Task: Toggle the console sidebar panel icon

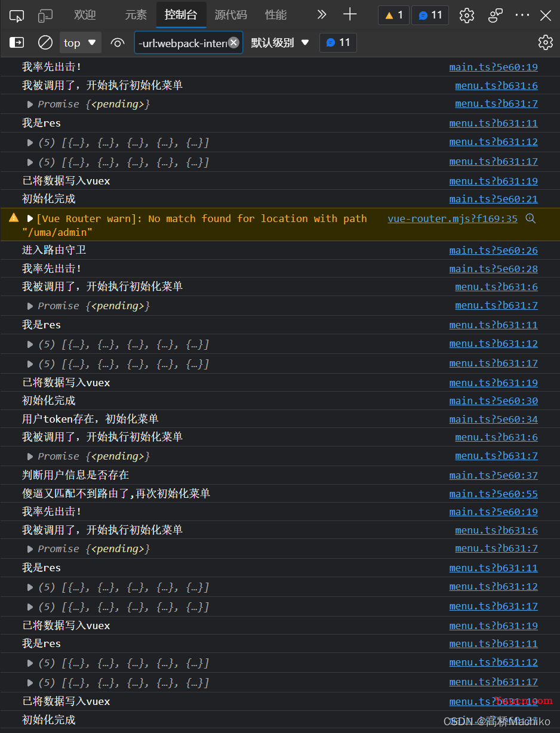Action: 17,42
